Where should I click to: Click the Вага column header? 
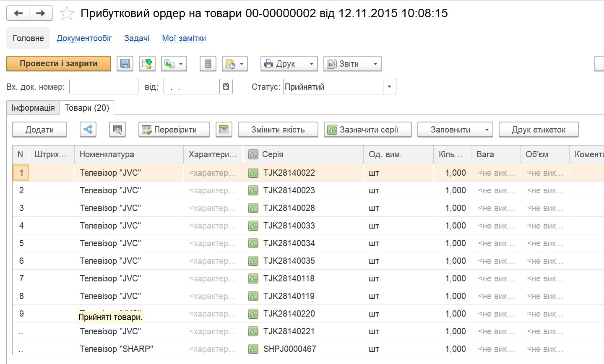pyautogui.click(x=495, y=154)
